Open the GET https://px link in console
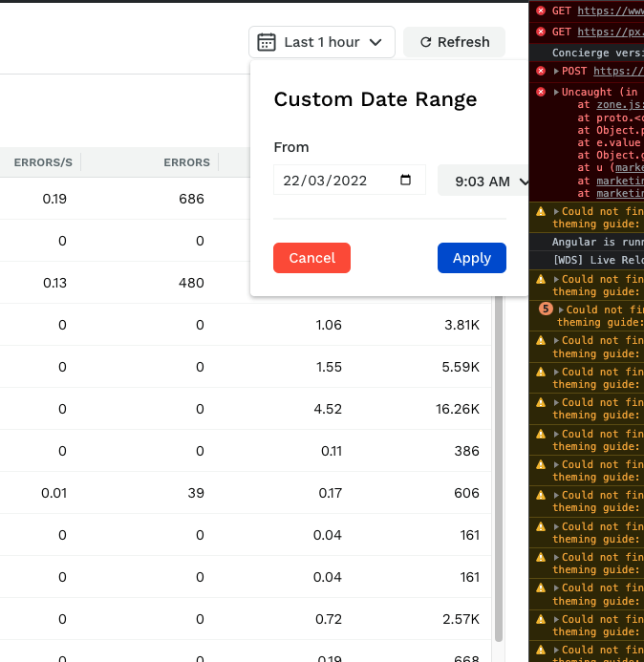Viewport: 644px width, 662px height. 611,32
